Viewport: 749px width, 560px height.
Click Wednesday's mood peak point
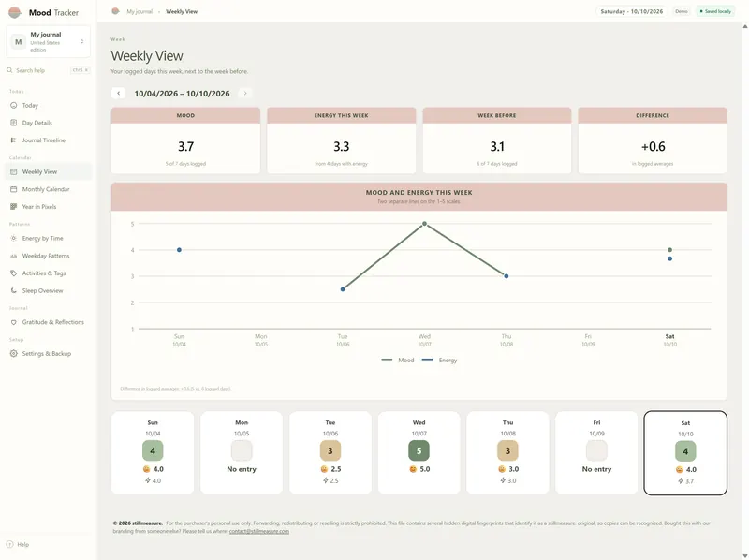coord(424,224)
